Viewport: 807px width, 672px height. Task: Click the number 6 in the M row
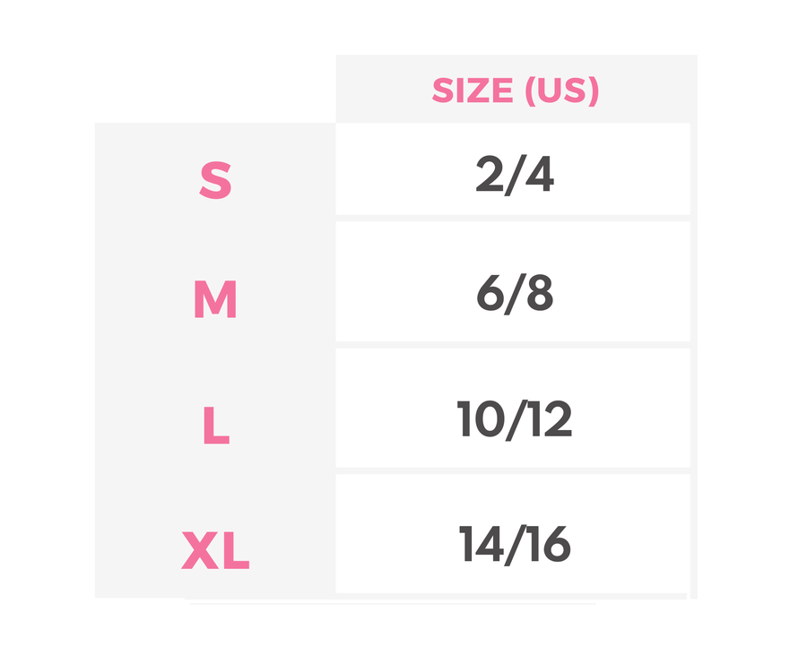491,294
